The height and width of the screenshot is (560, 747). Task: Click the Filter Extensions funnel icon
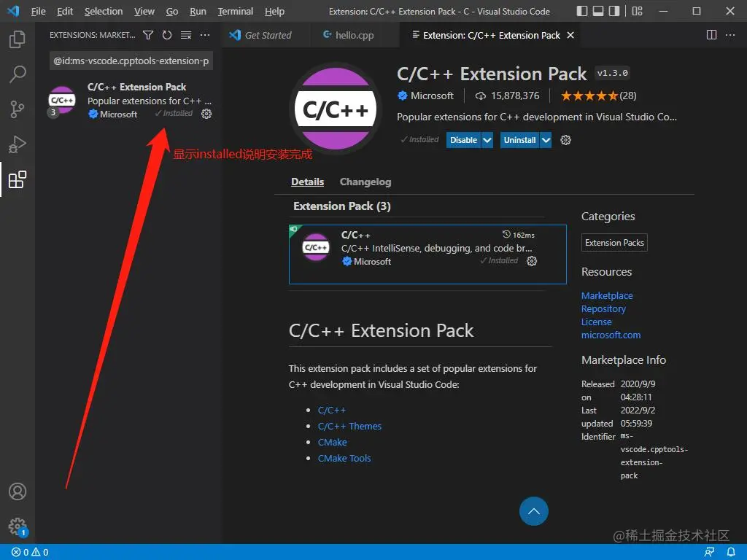pyautogui.click(x=148, y=34)
